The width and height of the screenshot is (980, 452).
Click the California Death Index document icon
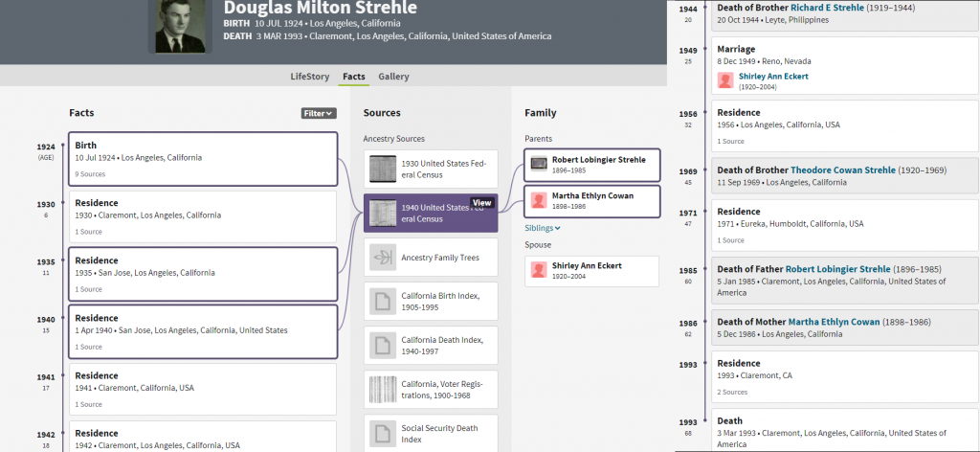[383, 346]
